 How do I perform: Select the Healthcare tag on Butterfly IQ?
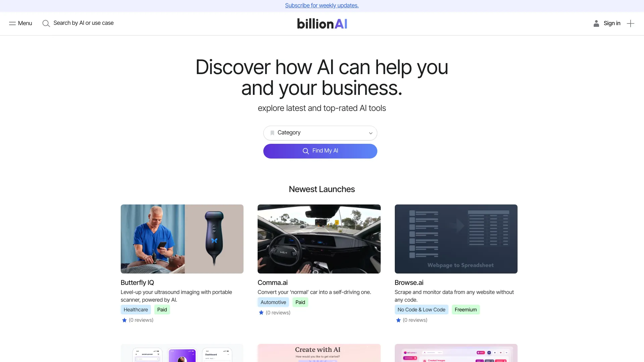[136, 309]
